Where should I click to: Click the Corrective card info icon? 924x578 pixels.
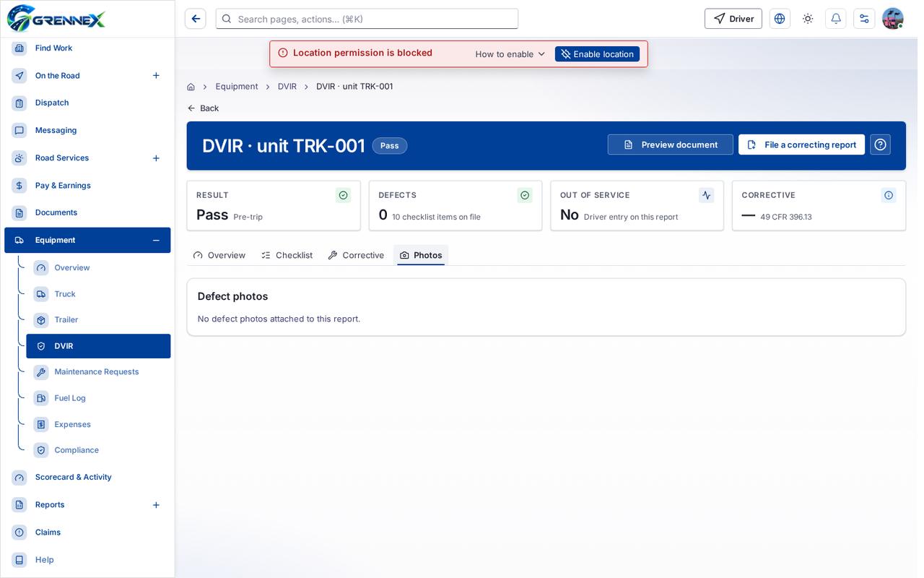(889, 195)
